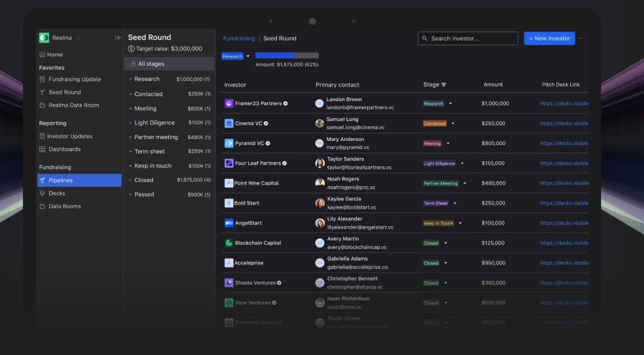Collapse the sidebar with the arrow icon
This screenshot has width=644, height=355.
pos(119,38)
